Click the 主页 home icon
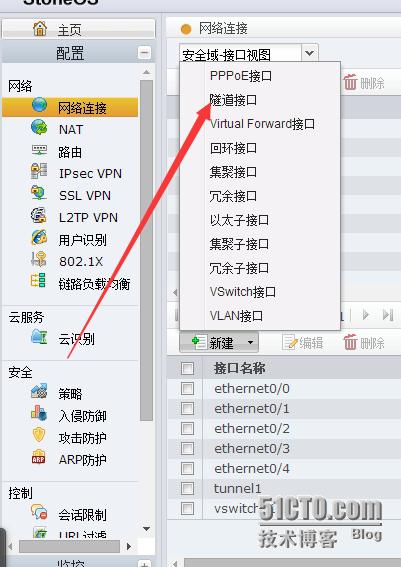401x567 pixels. point(40,29)
